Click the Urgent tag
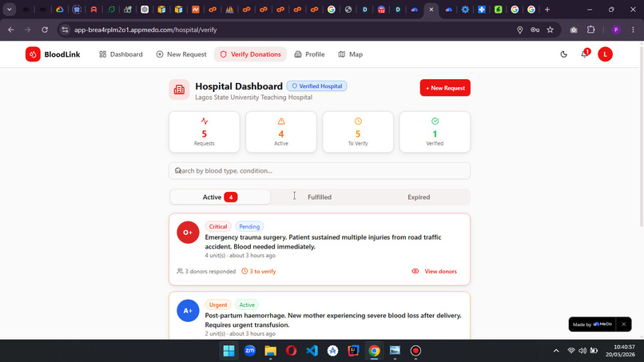Viewport: 644px width, 362px height. [217, 304]
